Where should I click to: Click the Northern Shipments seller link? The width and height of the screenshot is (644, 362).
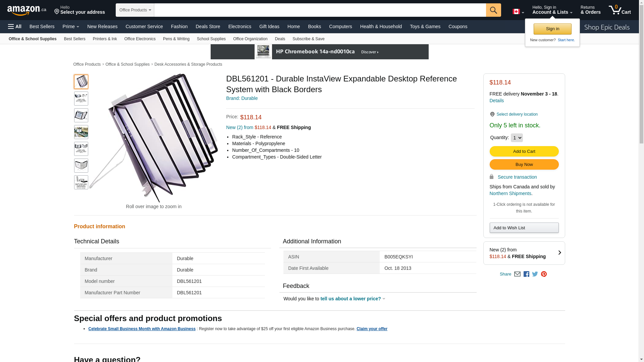coord(510,193)
